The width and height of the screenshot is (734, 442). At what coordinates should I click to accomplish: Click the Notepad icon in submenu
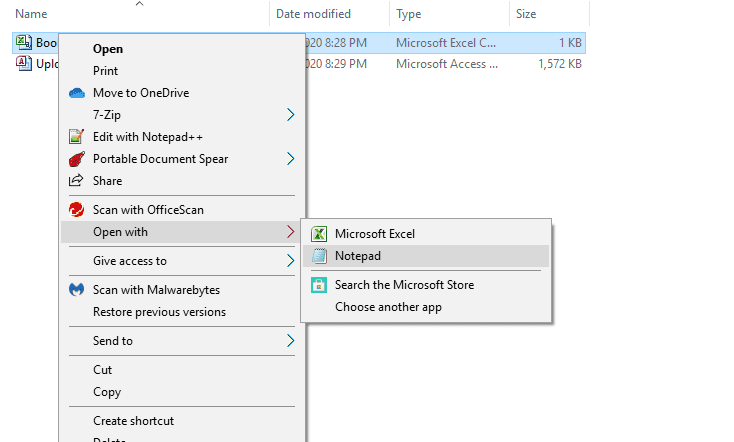319,256
